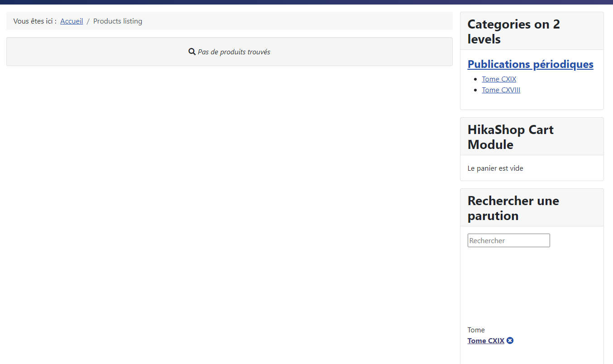Screen dimensions: 613x364
Task: Click the magnifier icon beside the no-products message
Action: coord(192,52)
